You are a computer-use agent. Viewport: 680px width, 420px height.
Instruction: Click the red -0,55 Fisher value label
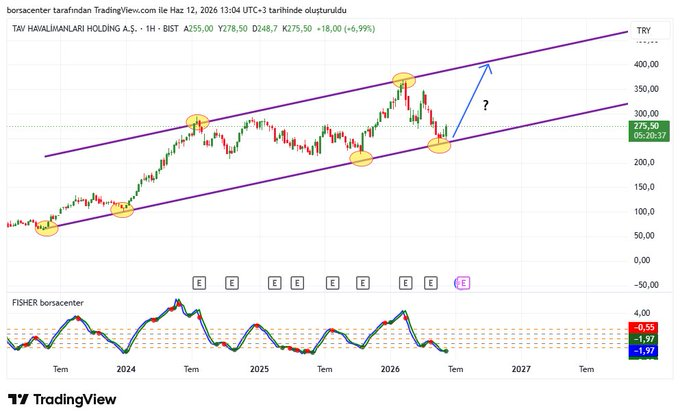[644, 327]
